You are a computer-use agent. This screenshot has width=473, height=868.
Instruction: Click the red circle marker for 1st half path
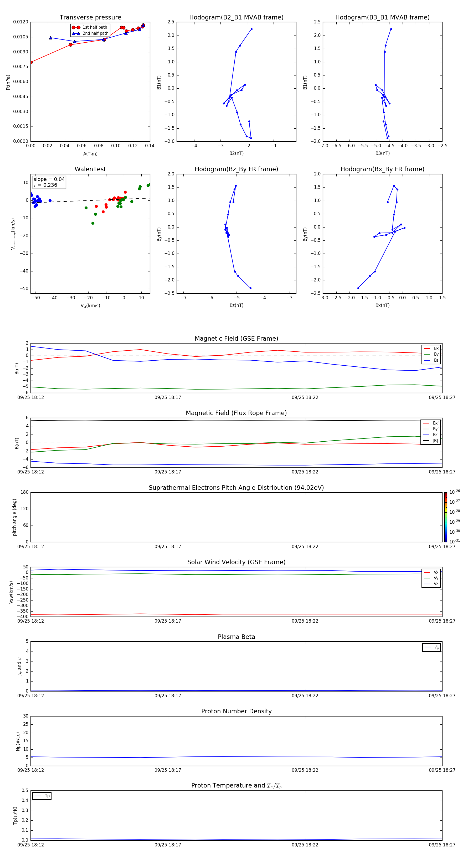pyautogui.click(x=76, y=28)
